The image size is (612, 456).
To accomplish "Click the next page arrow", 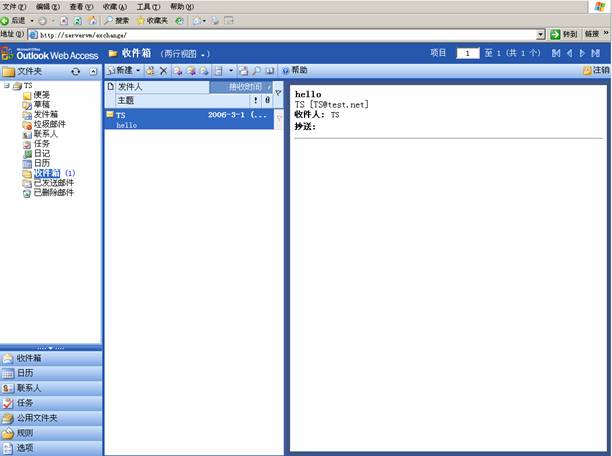I will pos(583,53).
